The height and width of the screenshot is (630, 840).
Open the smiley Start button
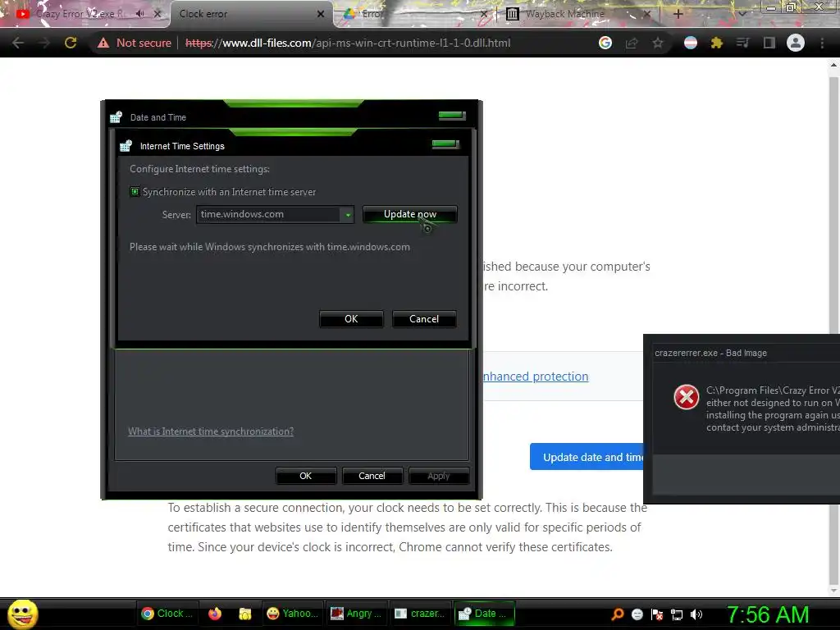click(23, 614)
